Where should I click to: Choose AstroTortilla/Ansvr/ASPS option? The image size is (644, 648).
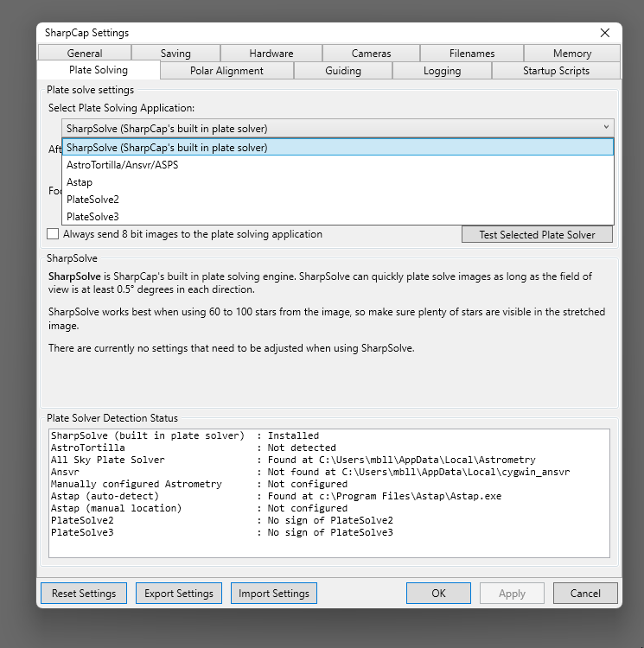point(338,165)
